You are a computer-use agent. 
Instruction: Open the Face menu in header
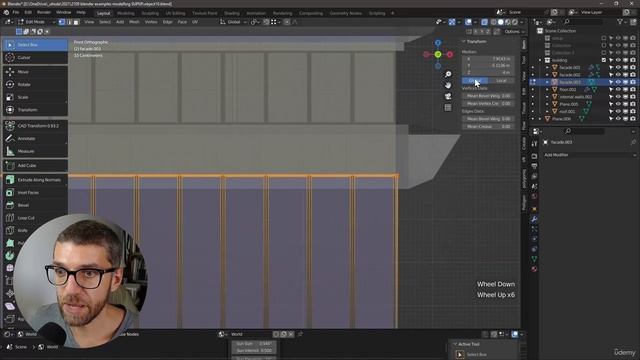pos(182,22)
